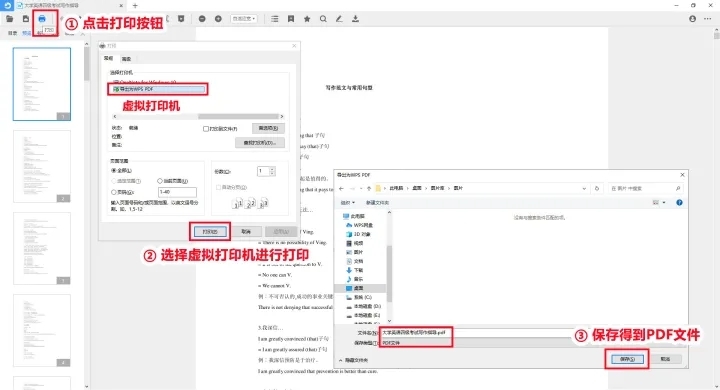Click the printer icon in the toolbar
The image size is (720, 390).
pyautogui.click(x=42, y=19)
